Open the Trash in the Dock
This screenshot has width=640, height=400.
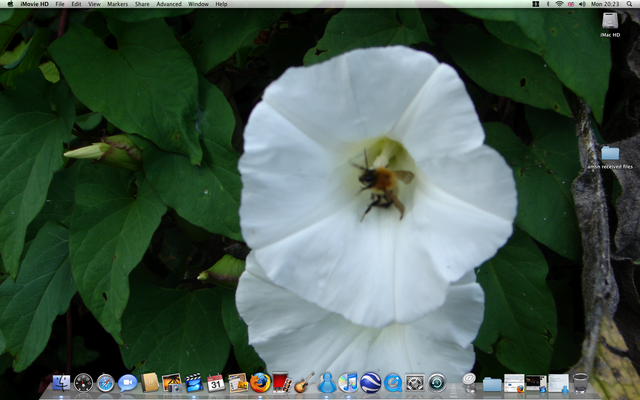(x=580, y=383)
